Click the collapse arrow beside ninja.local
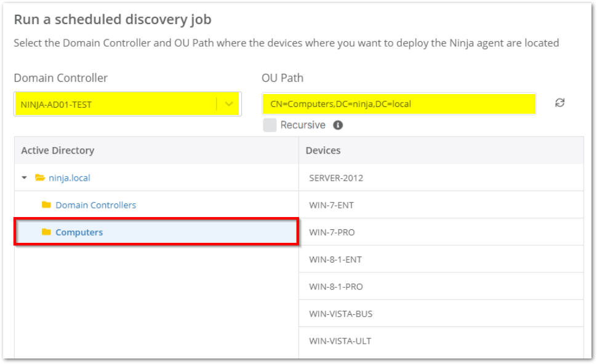 coord(25,177)
